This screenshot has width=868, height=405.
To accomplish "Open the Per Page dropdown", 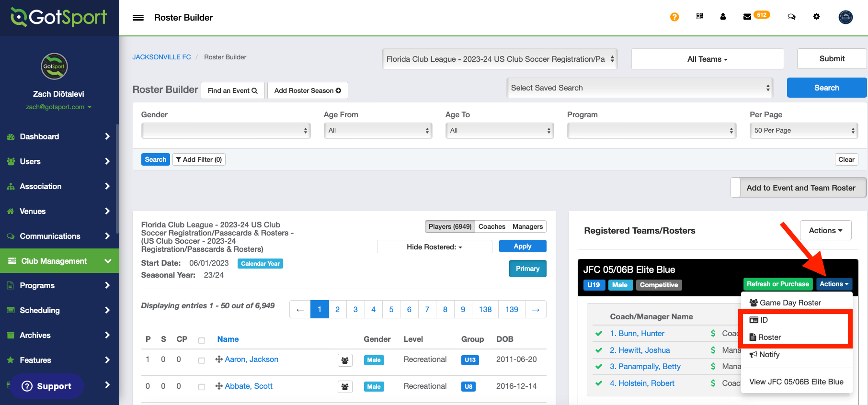I will pyautogui.click(x=803, y=130).
